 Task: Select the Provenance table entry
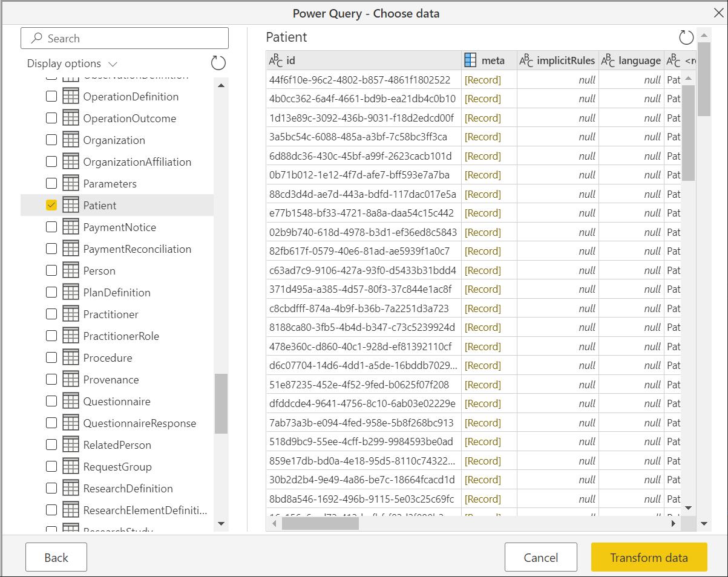tap(117, 379)
